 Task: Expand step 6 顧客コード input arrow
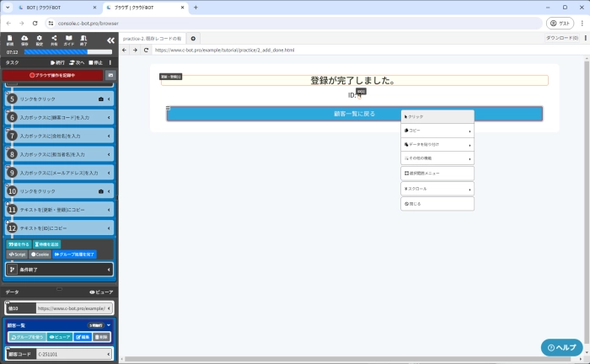[110, 117]
